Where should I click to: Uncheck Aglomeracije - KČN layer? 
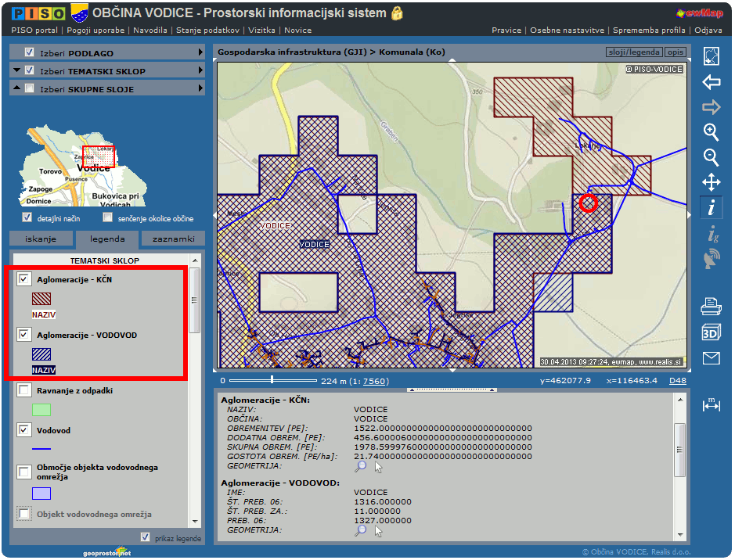pos(24,279)
